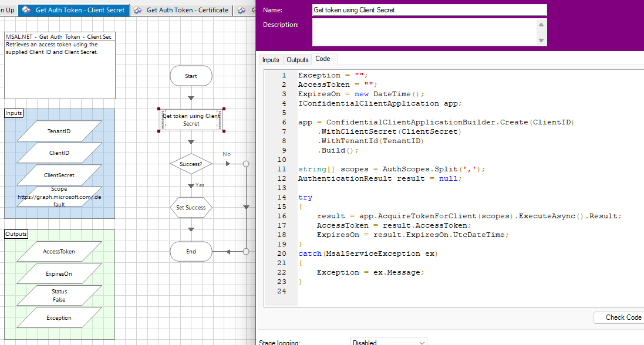
Task: Click the TenantID data item
Action: click(x=59, y=131)
